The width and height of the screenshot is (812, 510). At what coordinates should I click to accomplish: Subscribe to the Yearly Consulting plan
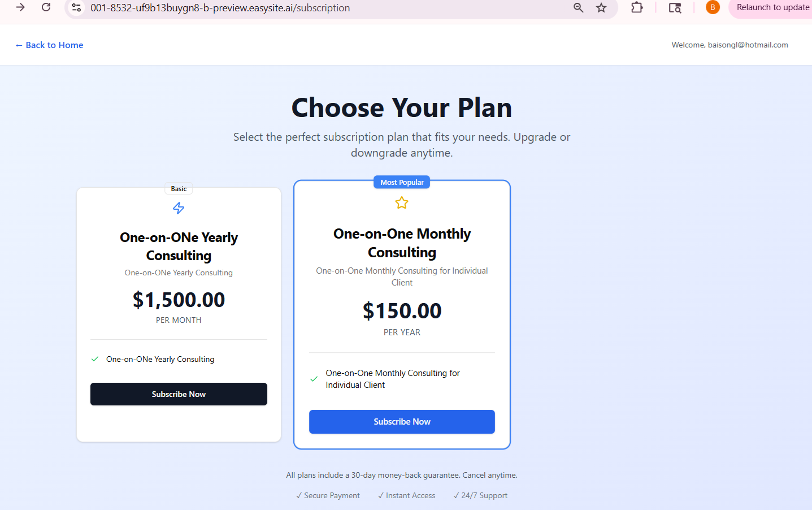[179, 394]
